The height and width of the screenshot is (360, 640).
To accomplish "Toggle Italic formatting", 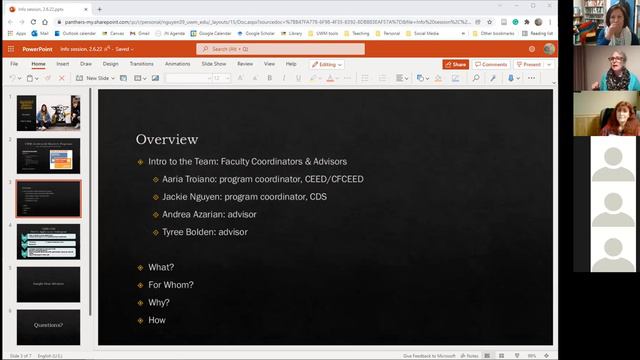I will [x=284, y=78].
